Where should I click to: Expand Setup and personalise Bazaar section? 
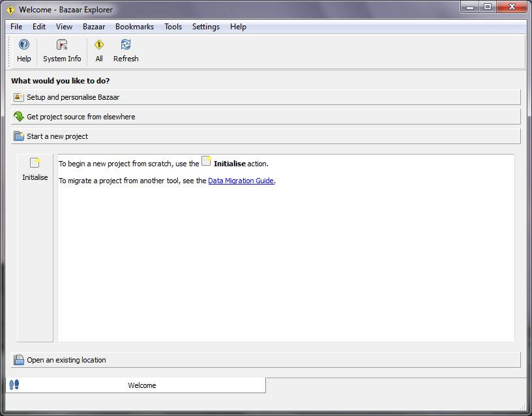click(265, 97)
